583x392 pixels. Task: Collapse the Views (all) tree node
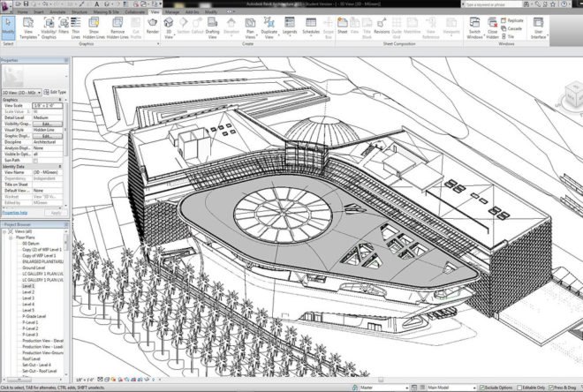pyautogui.click(x=4, y=231)
